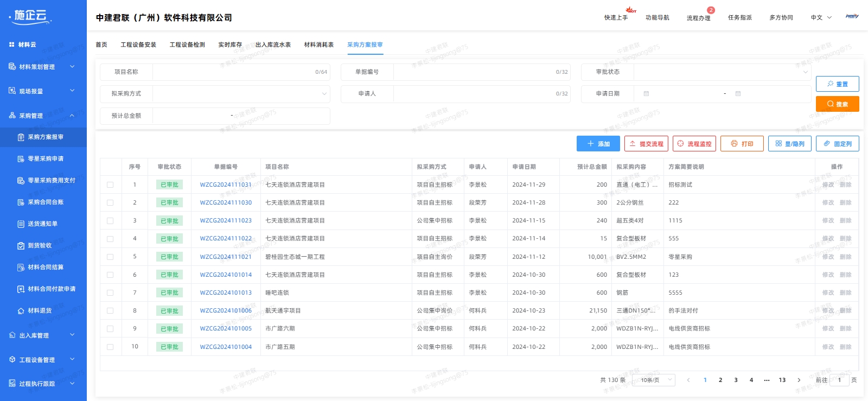This screenshot has width=868, height=401.
Task: Check the checkbox for row 1
Action: (110, 185)
